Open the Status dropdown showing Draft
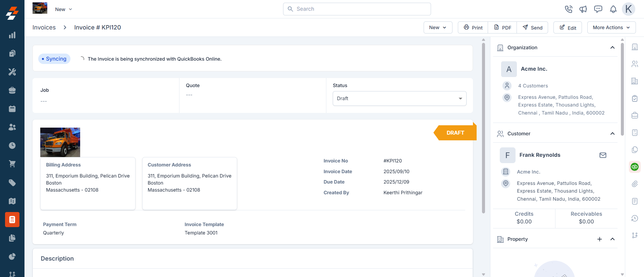This screenshot has width=644, height=277. pyautogui.click(x=399, y=98)
